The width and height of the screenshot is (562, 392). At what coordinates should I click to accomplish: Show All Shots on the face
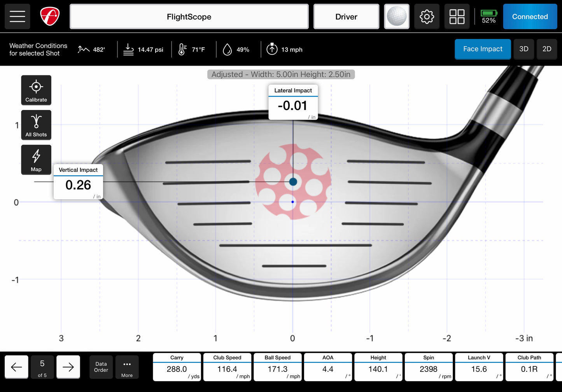[36, 125]
